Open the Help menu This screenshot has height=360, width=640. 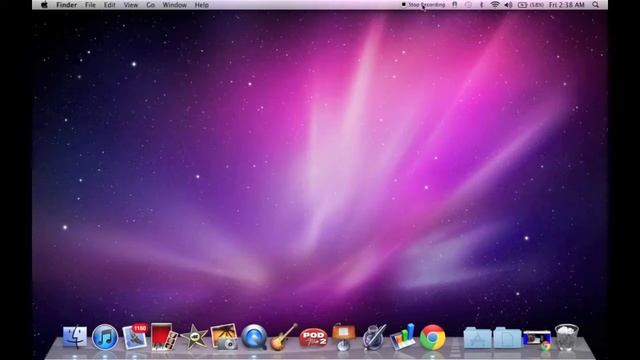pyautogui.click(x=202, y=5)
